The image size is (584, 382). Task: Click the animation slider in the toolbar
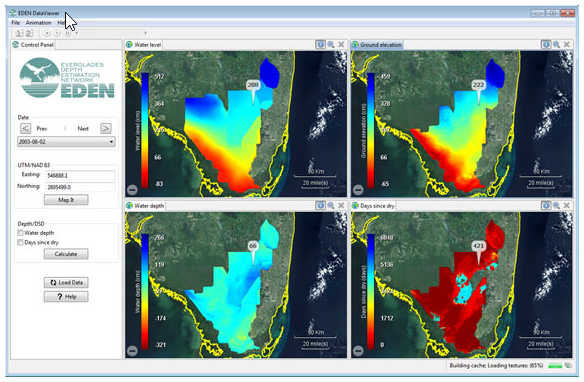pos(110,33)
